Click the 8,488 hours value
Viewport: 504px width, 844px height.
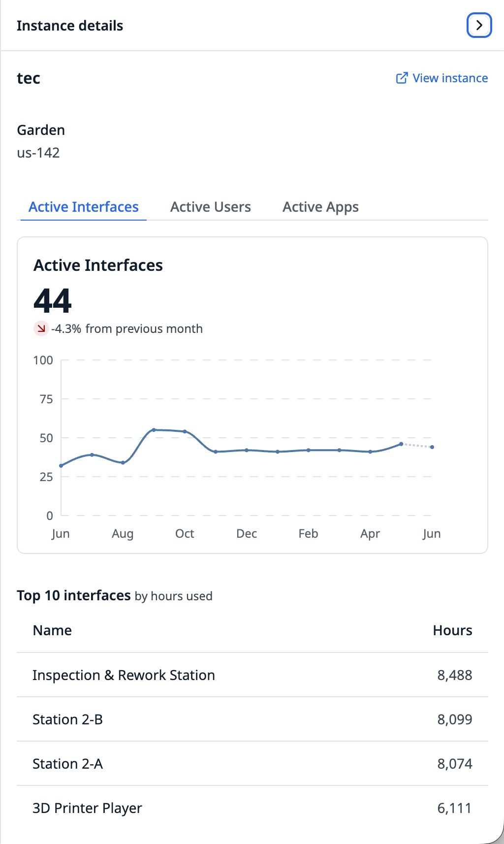point(455,675)
